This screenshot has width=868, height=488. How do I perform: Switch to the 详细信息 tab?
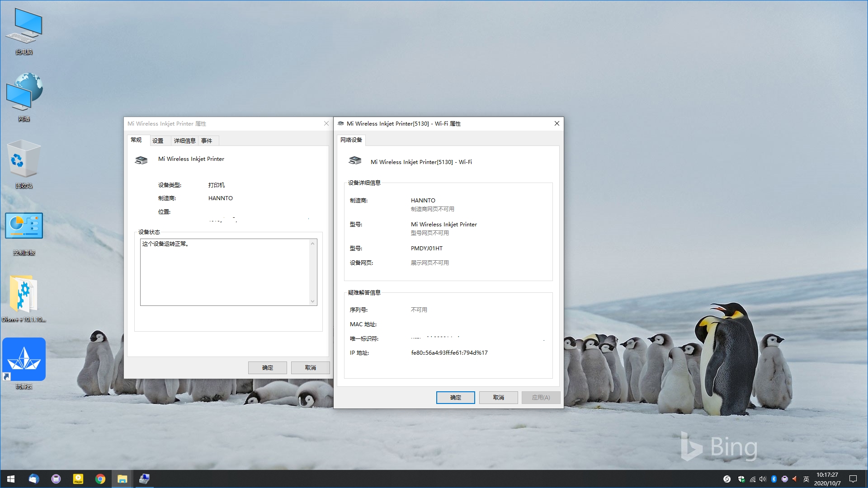[x=184, y=141]
